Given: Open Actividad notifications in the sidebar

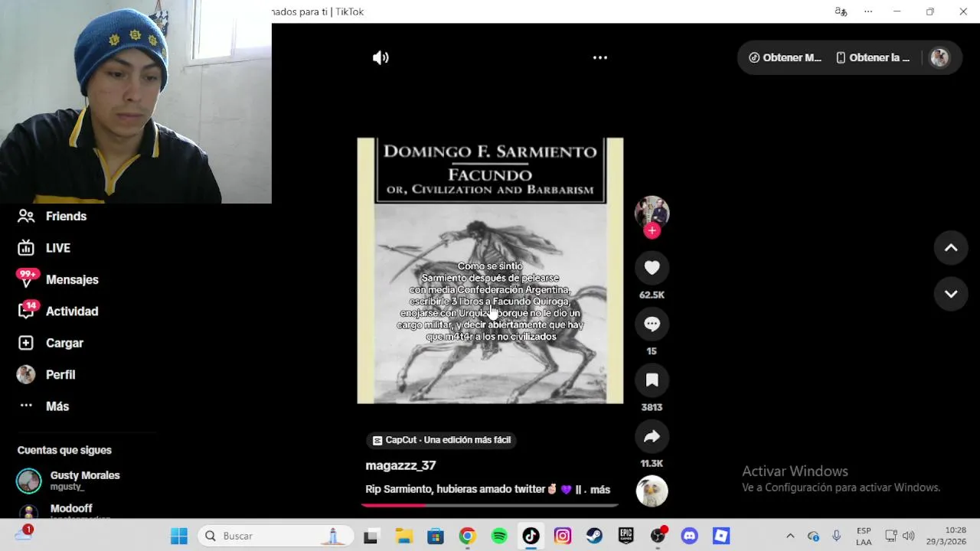Looking at the screenshot, I should (58, 311).
